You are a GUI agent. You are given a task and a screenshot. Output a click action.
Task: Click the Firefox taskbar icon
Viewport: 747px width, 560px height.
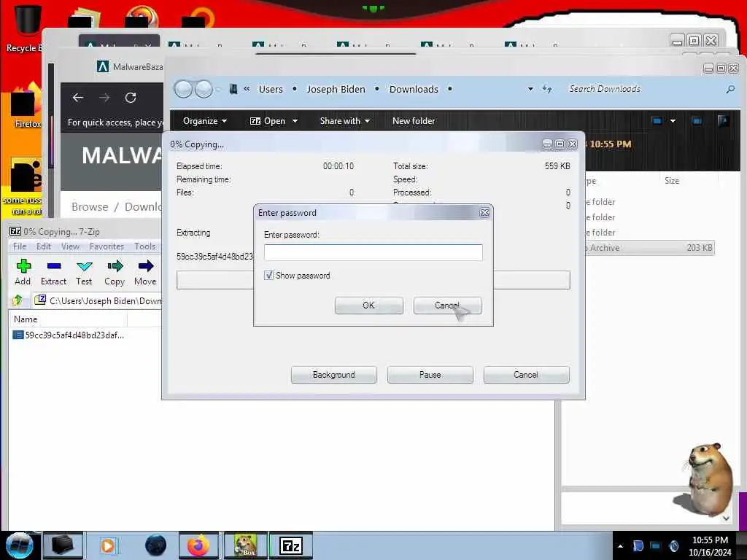coord(198,545)
